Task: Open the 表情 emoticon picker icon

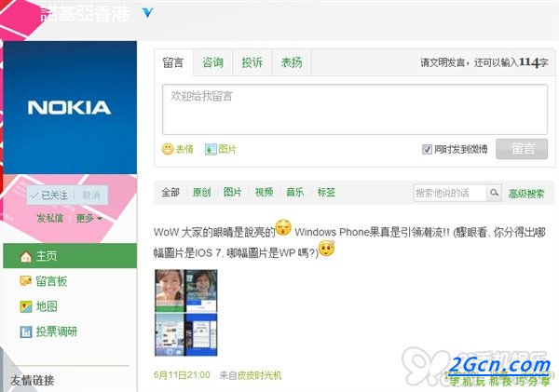Action: point(168,149)
